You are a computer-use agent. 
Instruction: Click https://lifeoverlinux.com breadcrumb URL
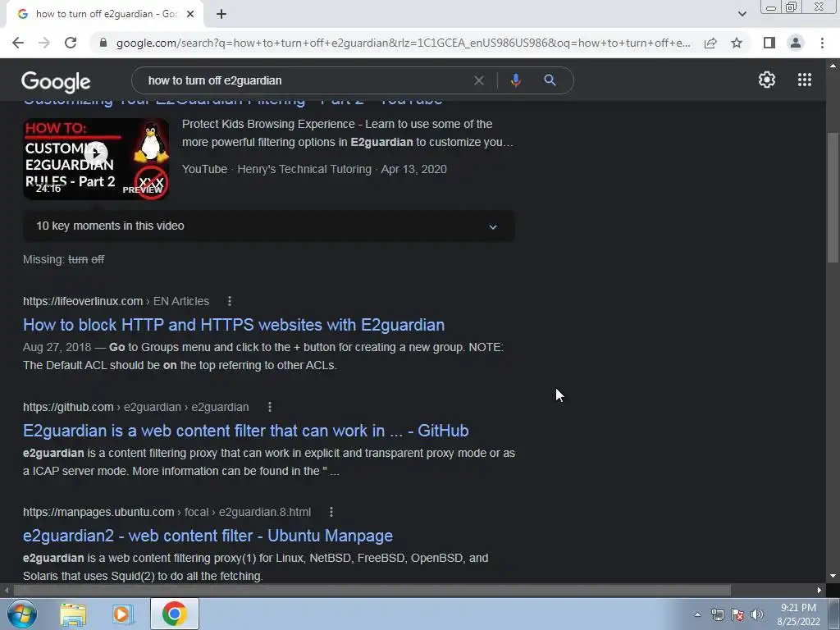[x=83, y=301]
